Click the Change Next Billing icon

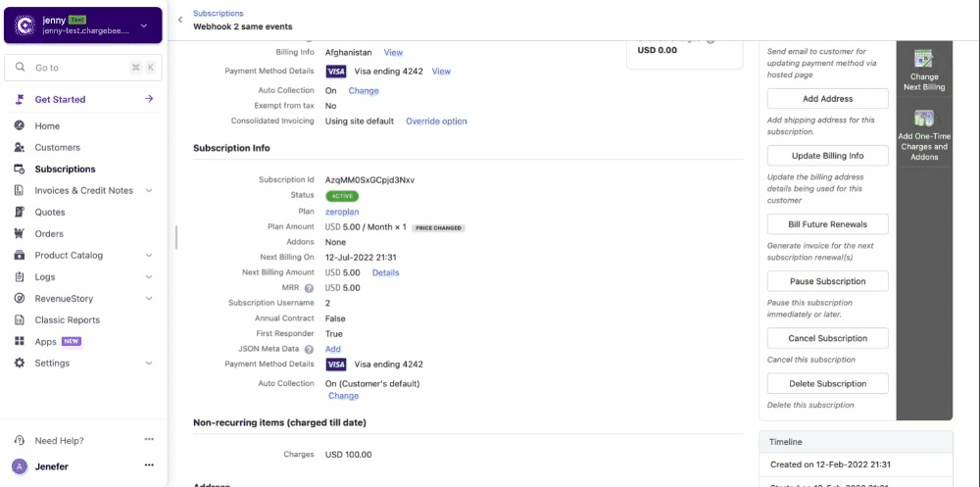pyautogui.click(x=923, y=59)
